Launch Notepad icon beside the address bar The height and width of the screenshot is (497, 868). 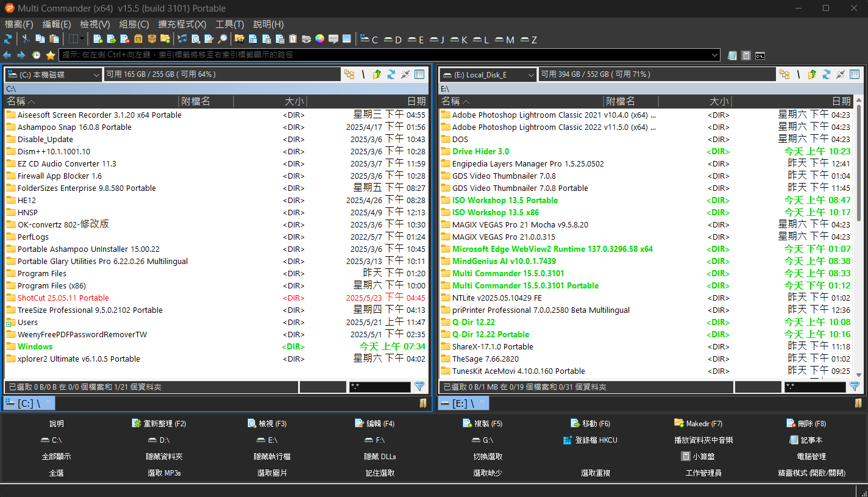(733, 55)
